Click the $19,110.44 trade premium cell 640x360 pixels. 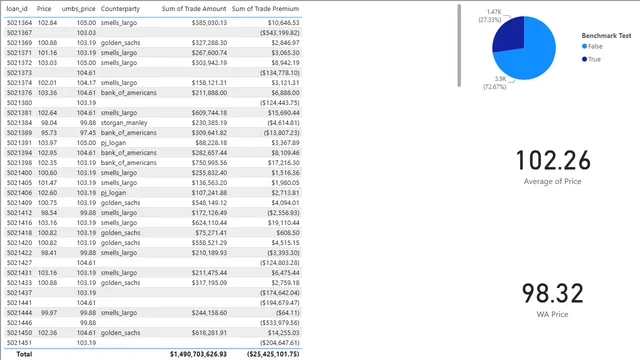[283, 222]
